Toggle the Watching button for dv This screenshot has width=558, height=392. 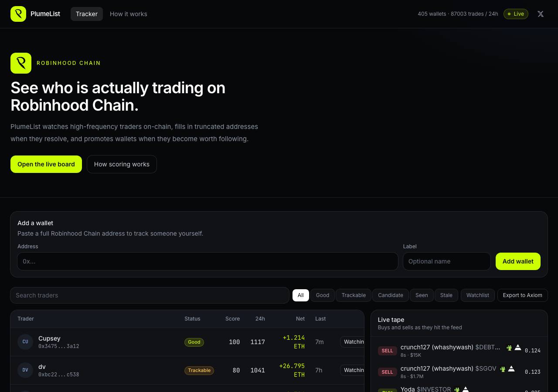click(352, 370)
